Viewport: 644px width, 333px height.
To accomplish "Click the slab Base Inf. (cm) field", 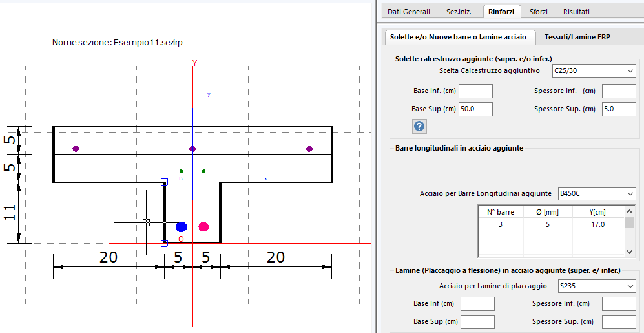I will click(475, 91).
